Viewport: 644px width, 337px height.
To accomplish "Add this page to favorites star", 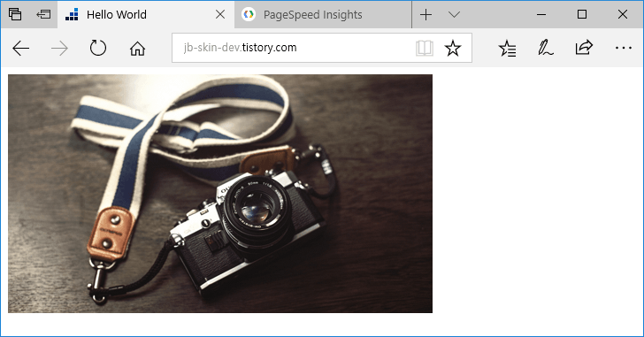I will (x=453, y=48).
